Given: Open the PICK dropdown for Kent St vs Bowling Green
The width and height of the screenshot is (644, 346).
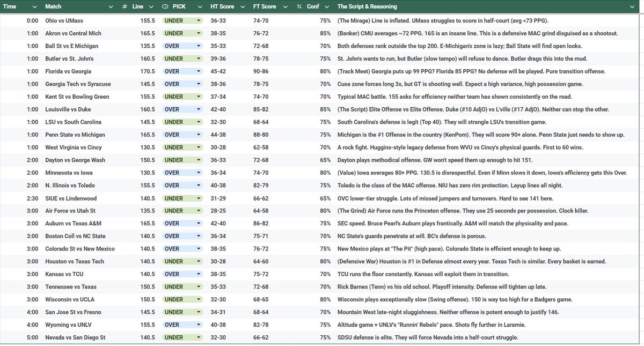Looking at the screenshot, I should coord(199,97).
